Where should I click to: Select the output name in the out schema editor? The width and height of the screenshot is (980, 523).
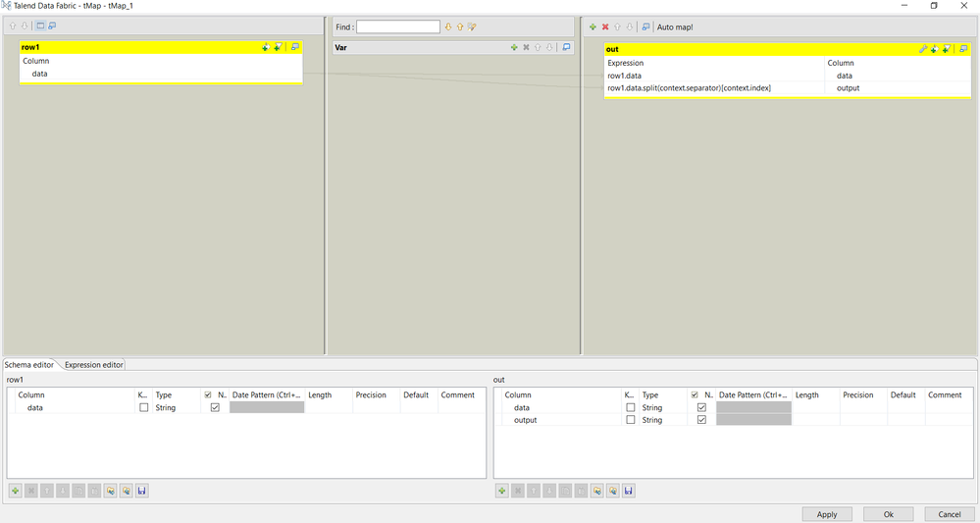(x=525, y=420)
